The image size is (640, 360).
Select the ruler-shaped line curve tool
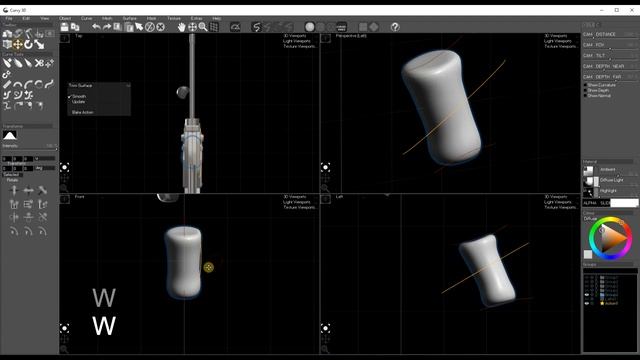[7, 84]
